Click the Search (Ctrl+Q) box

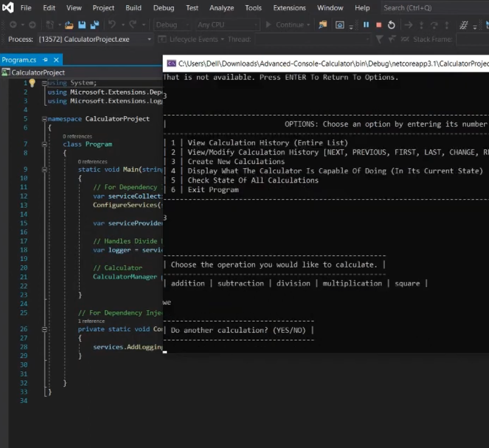pos(435,8)
